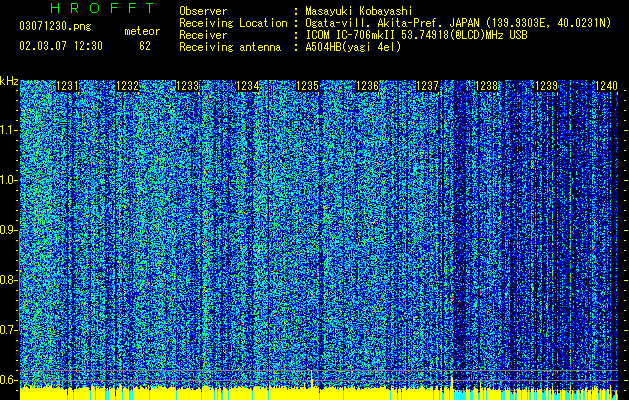629x400 pixels.
Task: Click the 'Receiver' field label
Action: (203, 35)
